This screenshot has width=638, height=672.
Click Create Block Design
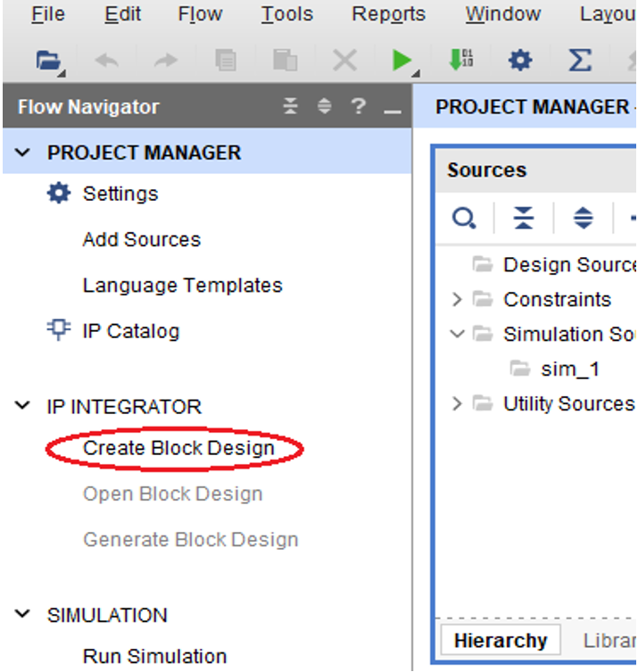178,448
